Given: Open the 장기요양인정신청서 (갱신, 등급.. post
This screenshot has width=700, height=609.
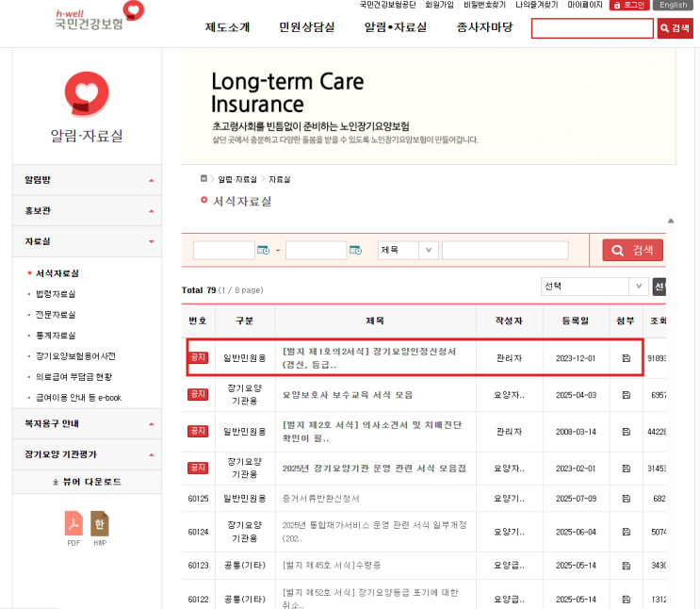Looking at the screenshot, I should (369, 358).
